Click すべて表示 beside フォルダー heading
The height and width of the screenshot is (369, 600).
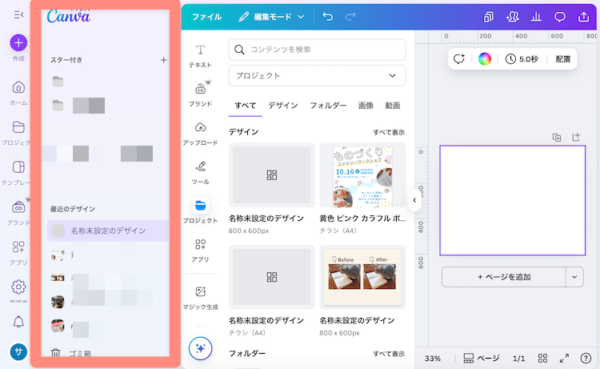389,354
